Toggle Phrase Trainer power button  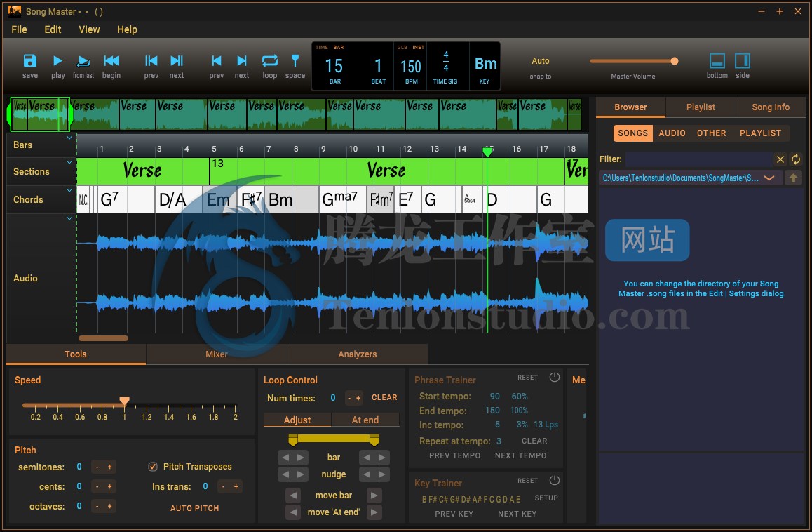pos(554,377)
